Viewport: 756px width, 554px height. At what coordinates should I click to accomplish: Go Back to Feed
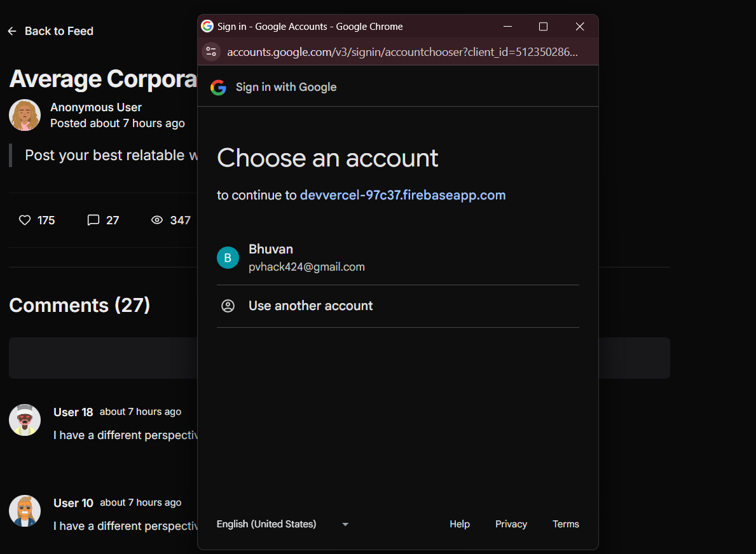pos(51,31)
